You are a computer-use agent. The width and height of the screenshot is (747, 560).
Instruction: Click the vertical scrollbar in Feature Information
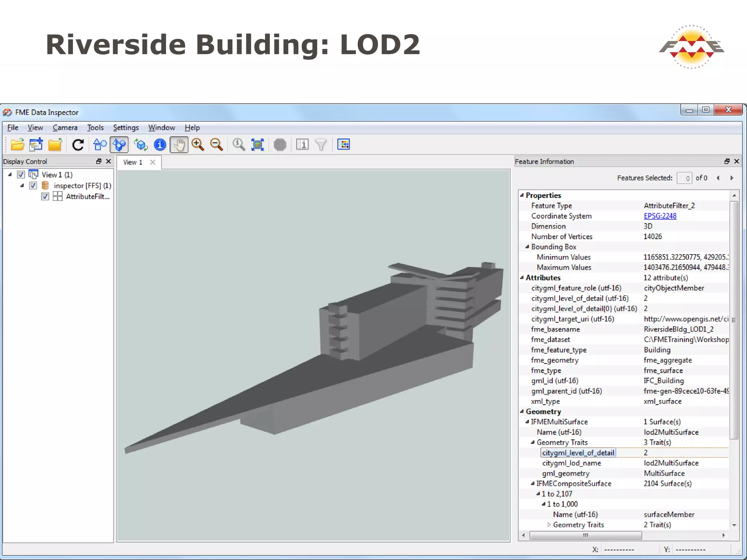point(734,320)
